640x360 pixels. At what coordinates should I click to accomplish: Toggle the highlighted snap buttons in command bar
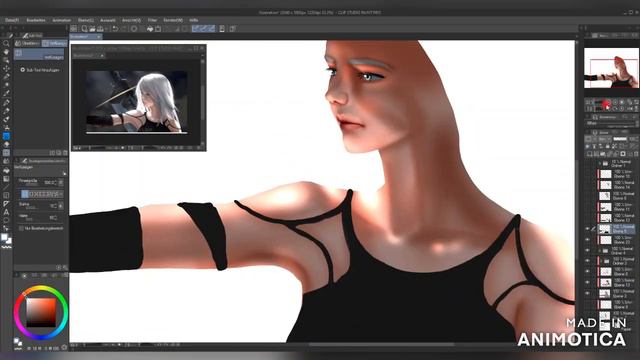click(x=204, y=29)
